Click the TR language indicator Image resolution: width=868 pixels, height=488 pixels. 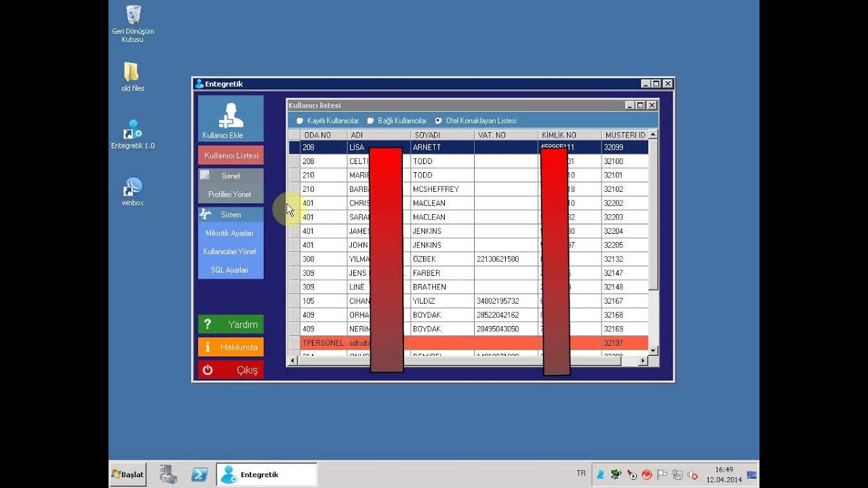pos(581,473)
